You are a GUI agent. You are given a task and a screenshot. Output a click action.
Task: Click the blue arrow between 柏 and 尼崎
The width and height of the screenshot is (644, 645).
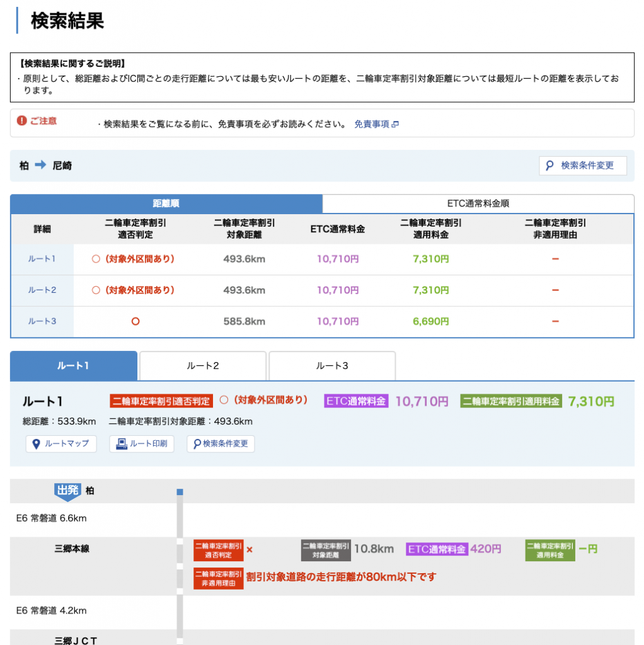coord(40,165)
